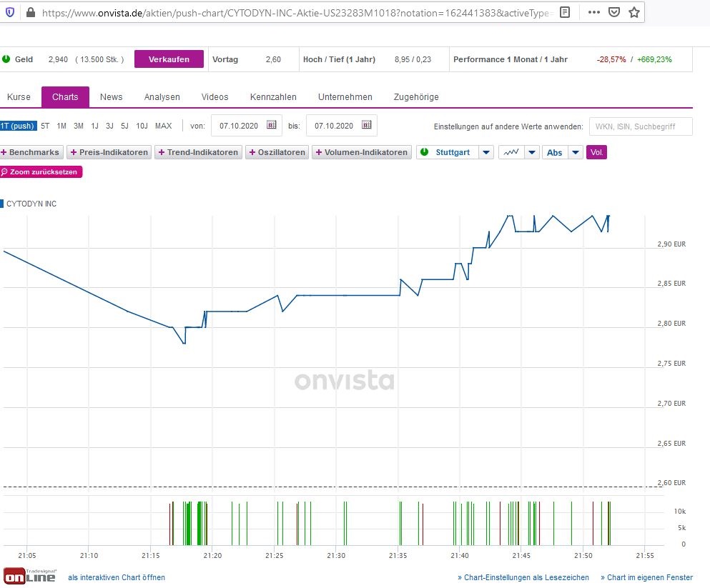710x588 pixels.
Task: Toggle the Abs value display mode
Action: click(553, 152)
